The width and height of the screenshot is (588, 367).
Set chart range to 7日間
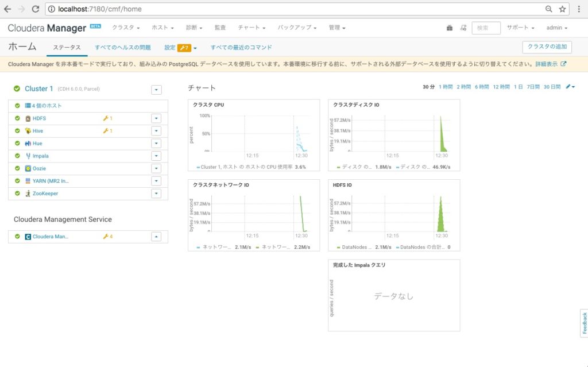click(x=533, y=87)
